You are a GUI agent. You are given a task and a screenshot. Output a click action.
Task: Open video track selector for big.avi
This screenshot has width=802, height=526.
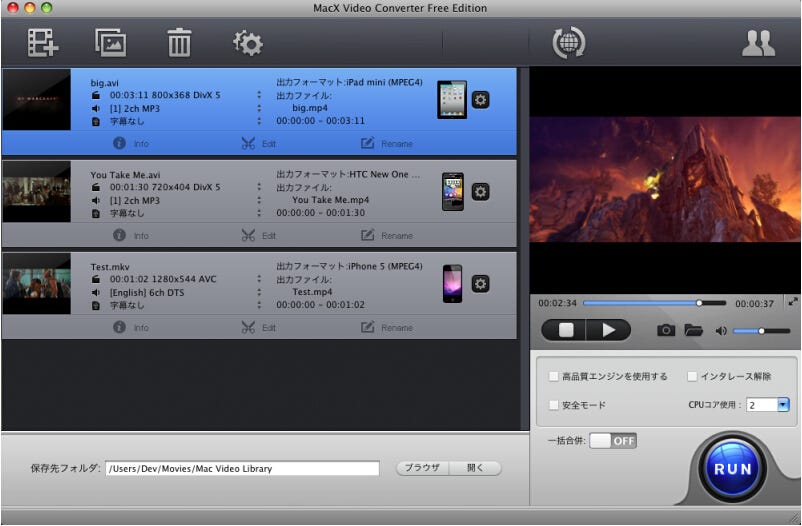pos(259,95)
